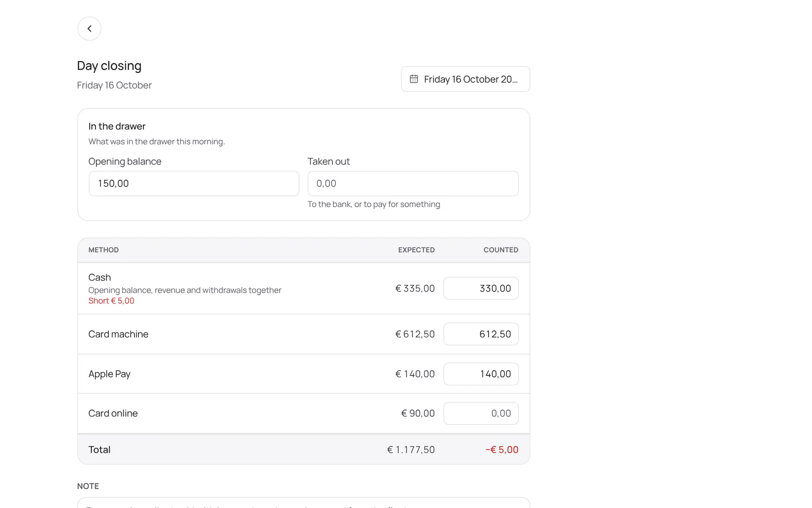This screenshot has width=812, height=508.
Task: Click the red 'Short € 5,00' warning
Action: [111, 301]
